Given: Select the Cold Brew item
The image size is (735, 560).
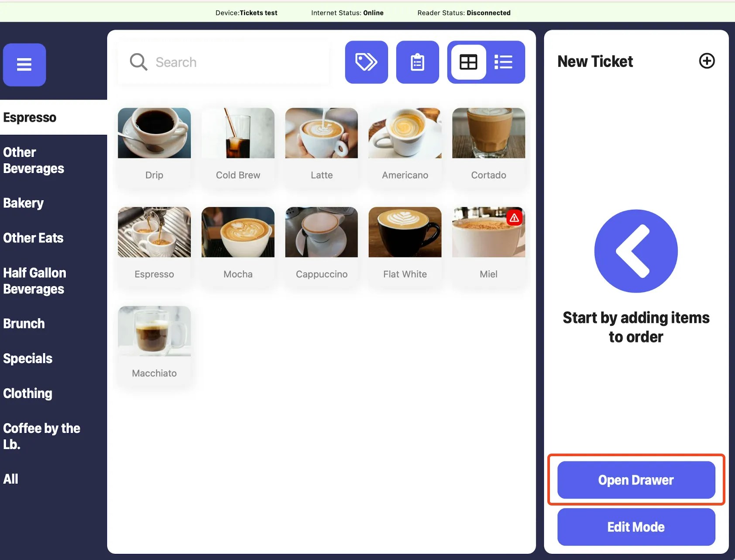Looking at the screenshot, I should tap(238, 148).
